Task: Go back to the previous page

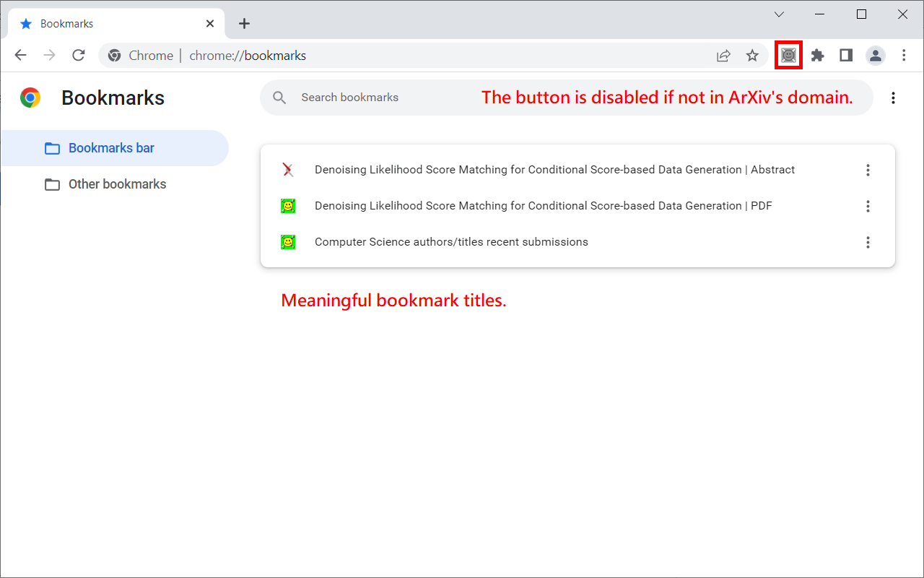Action: click(x=21, y=56)
